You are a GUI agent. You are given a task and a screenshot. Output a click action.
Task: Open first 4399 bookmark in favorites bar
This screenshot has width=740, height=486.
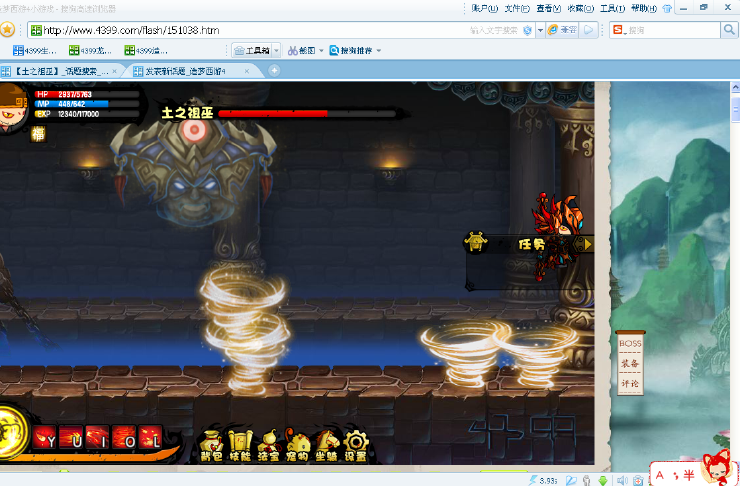pyautogui.click(x=35, y=50)
